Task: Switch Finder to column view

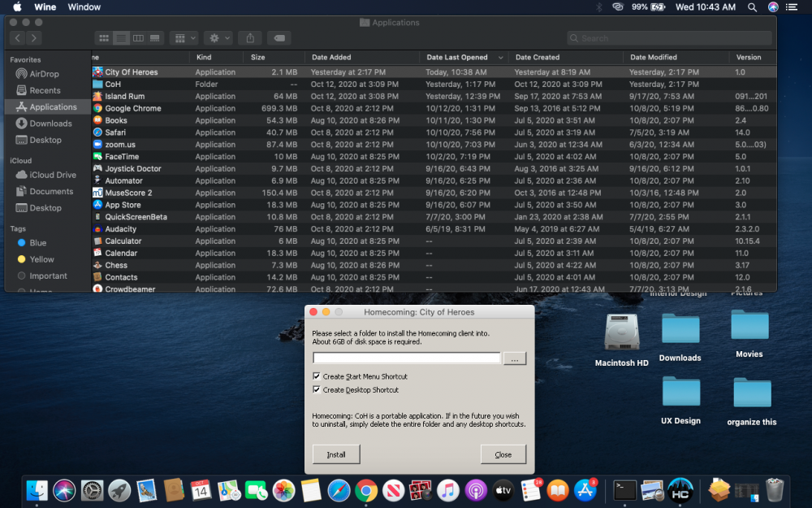Action: tap(138, 37)
